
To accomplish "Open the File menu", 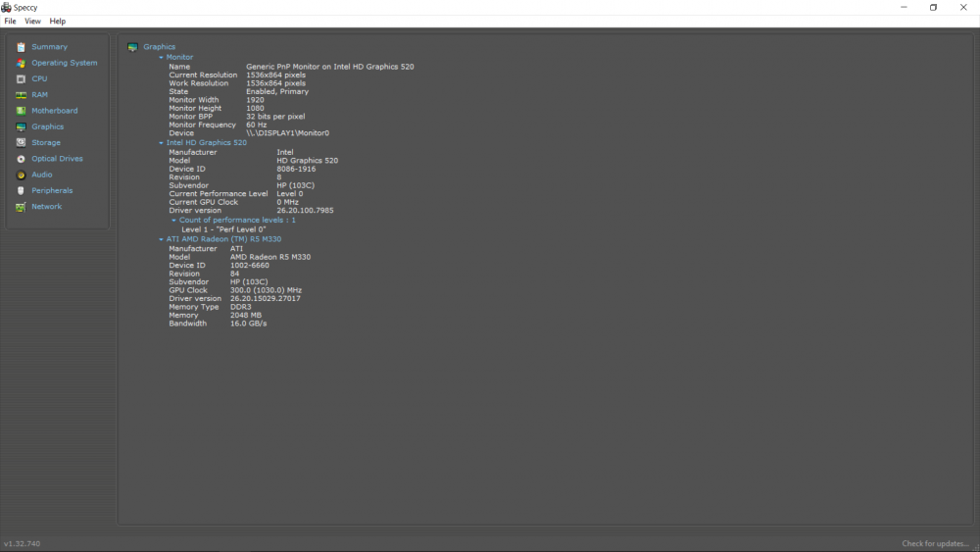I will 10,22.
